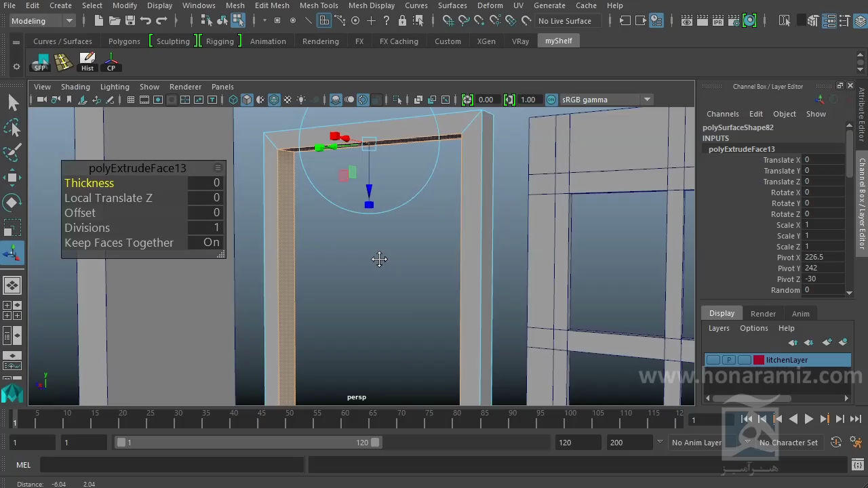This screenshot has width=868, height=488.
Task: Create layer from selected icon
Action: pos(843,343)
